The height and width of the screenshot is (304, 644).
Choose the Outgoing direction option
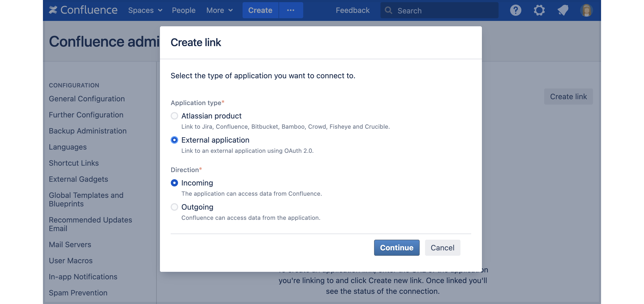174,207
